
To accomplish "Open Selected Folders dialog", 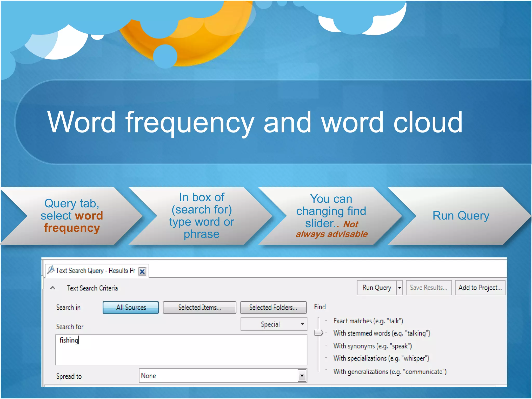I will coord(273,308).
